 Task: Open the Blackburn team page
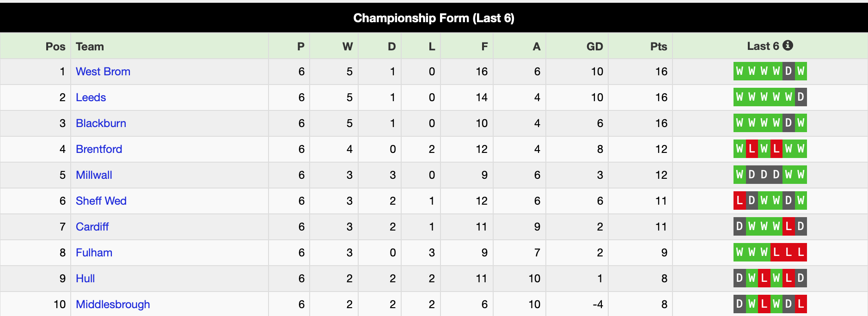point(101,123)
